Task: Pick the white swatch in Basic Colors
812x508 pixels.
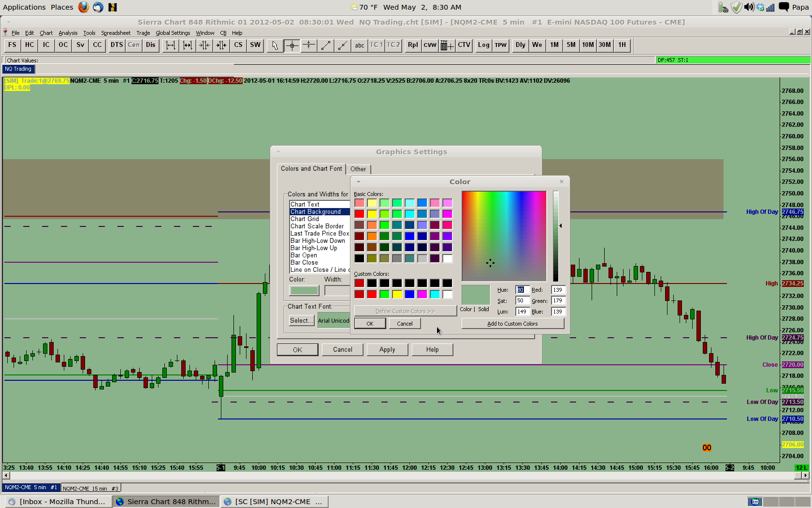Action: click(x=448, y=258)
